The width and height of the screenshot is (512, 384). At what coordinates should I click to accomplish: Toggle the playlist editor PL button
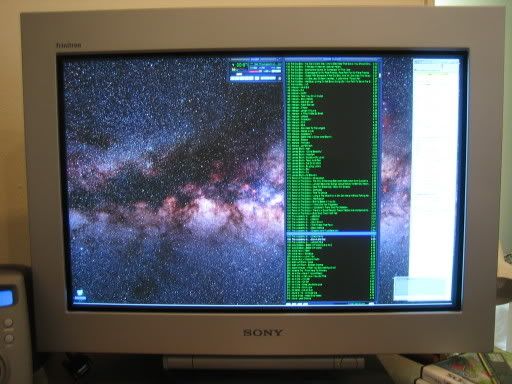tap(279, 71)
